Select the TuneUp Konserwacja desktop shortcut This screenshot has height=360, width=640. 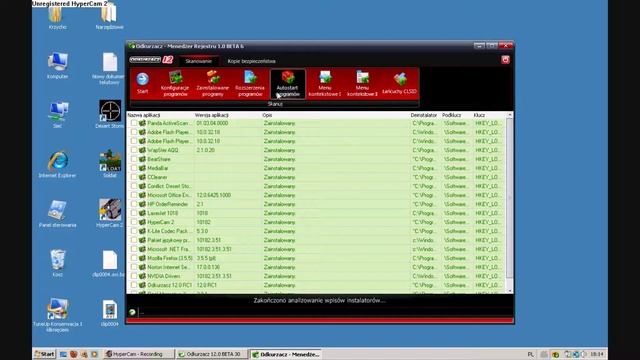tap(58, 315)
